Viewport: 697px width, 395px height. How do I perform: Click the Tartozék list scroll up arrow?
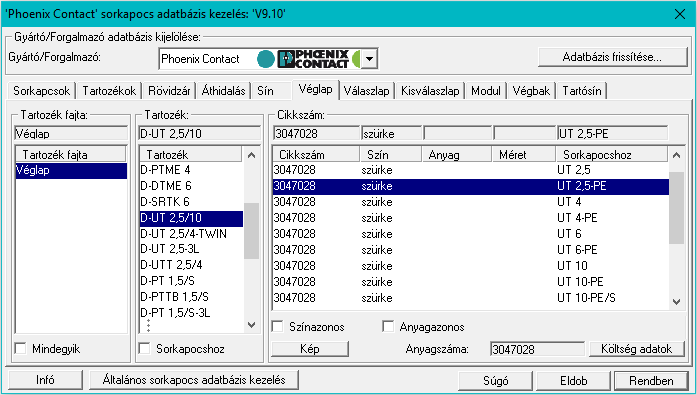(252, 155)
